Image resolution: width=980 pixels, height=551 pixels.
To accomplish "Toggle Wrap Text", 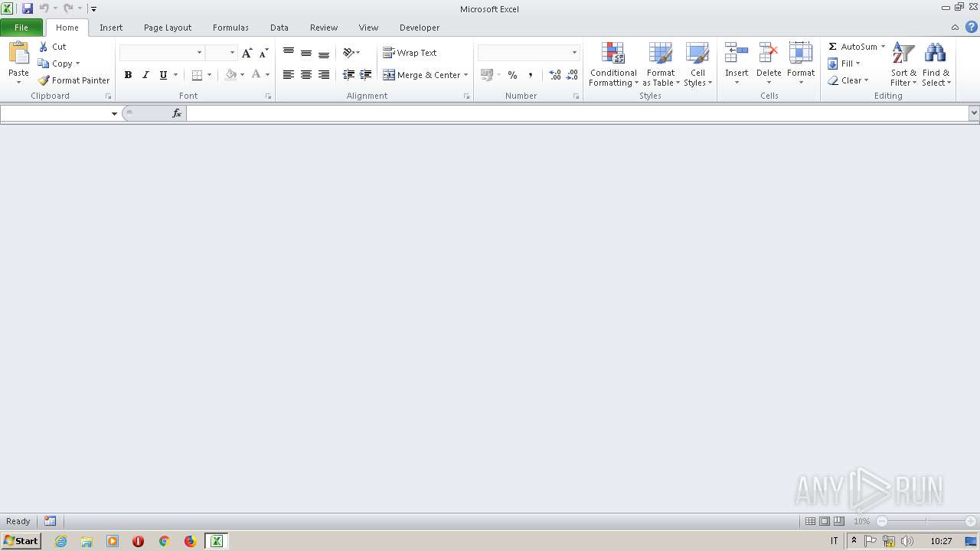I will (x=410, y=53).
